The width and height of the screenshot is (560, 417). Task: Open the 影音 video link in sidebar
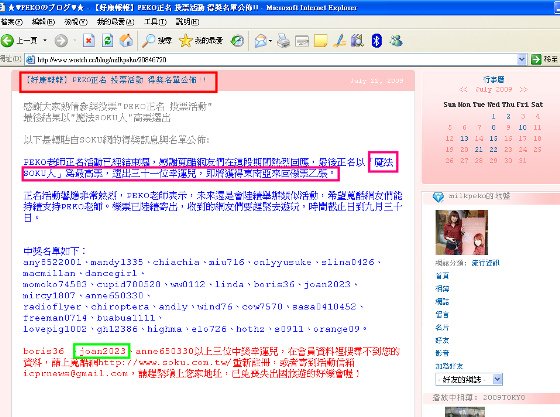pos(442,353)
